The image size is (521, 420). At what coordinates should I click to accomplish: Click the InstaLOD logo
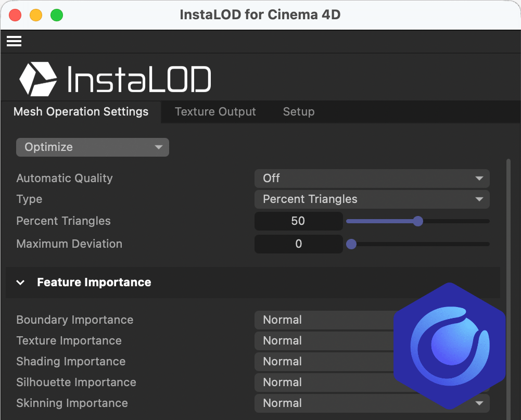tap(115, 79)
